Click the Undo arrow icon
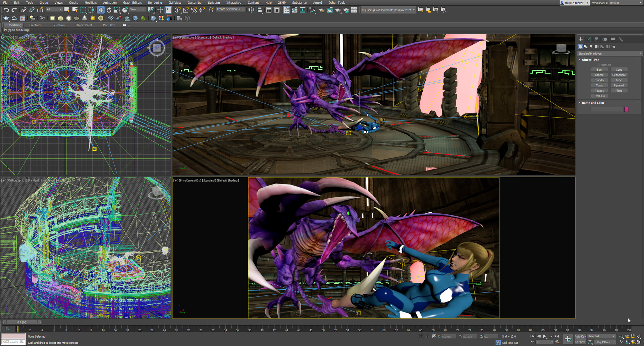Image resolution: width=644 pixels, height=346 pixels. click(x=7, y=10)
